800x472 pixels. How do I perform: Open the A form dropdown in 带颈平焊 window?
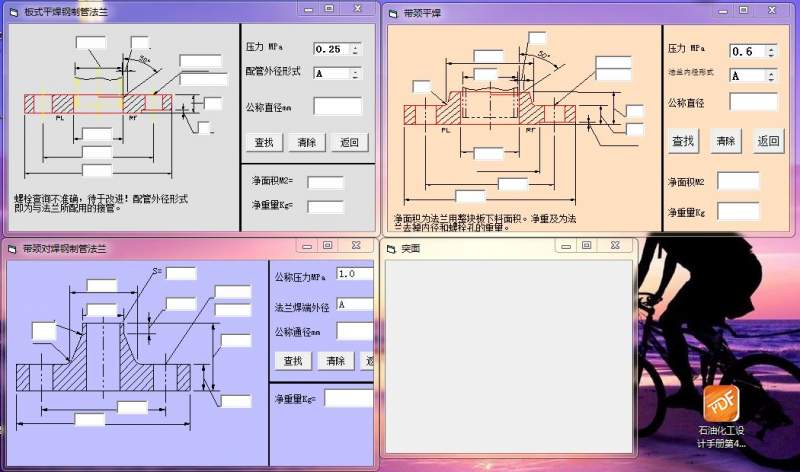pyautogui.click(x=771, y=76)
